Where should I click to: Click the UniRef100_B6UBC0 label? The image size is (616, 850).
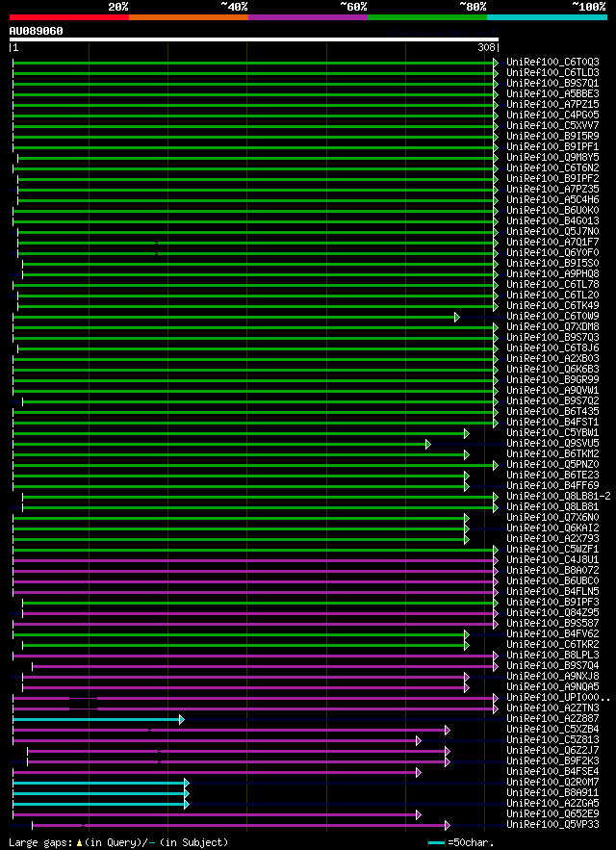553,581
